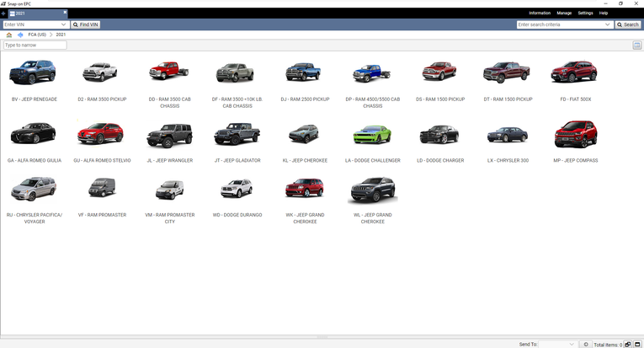Click the Search button
This screenshot has height=348, width=644.
[628, 24]
